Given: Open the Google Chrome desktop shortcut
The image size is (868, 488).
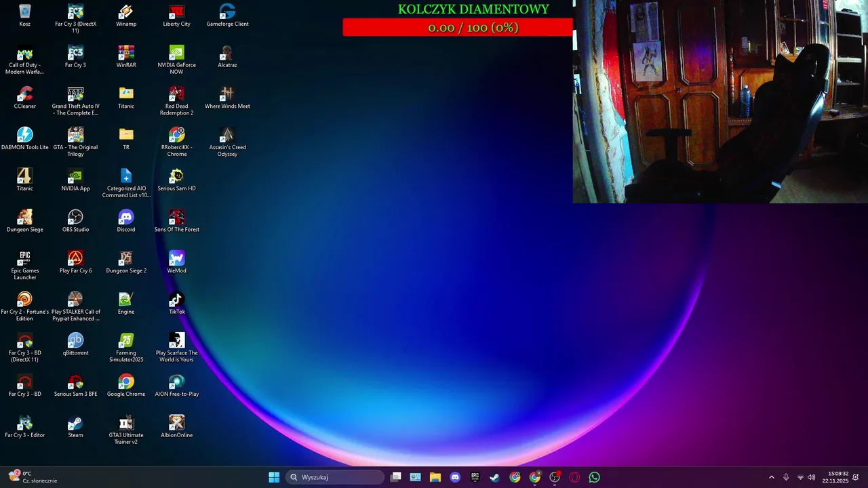Looking at the screenshot, I should pyautogui.click(x=126, y=386).
